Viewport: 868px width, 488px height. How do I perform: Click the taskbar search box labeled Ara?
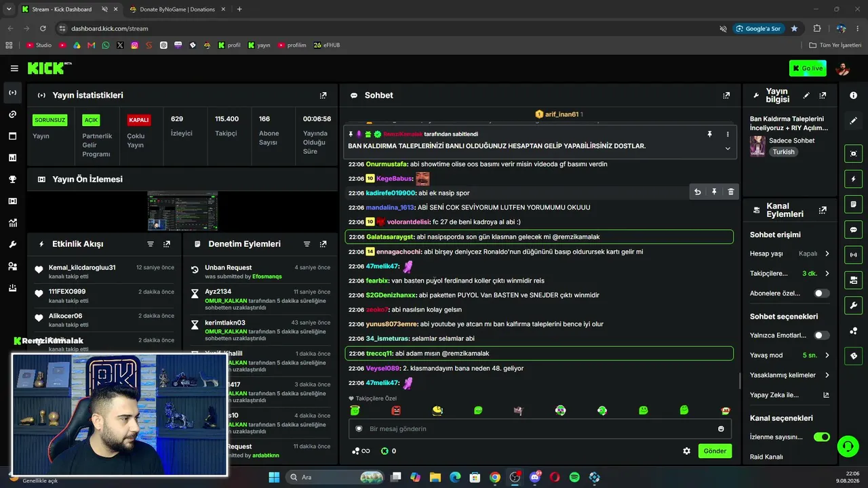click(x=335, y=477)
